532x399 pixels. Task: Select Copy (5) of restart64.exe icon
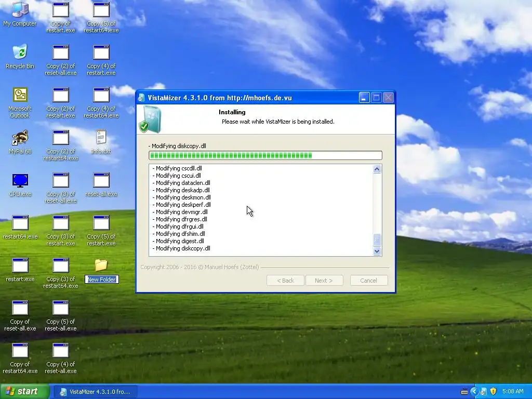coord(101,9)
